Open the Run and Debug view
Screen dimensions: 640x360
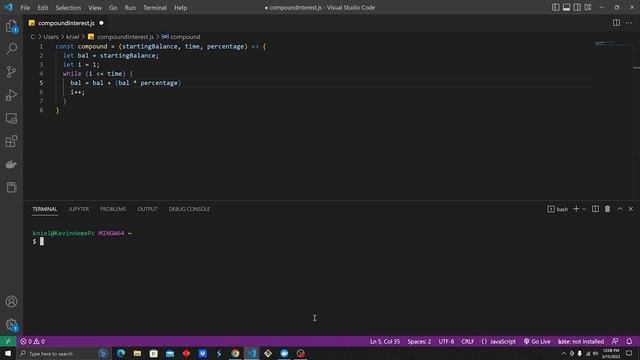point(11,95)
